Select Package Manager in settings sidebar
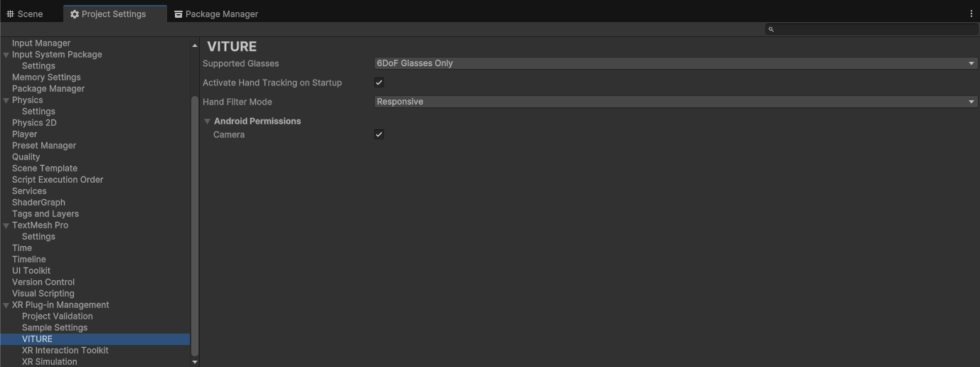The width and height of the screenshot is (980, 367). click(48, 89)
